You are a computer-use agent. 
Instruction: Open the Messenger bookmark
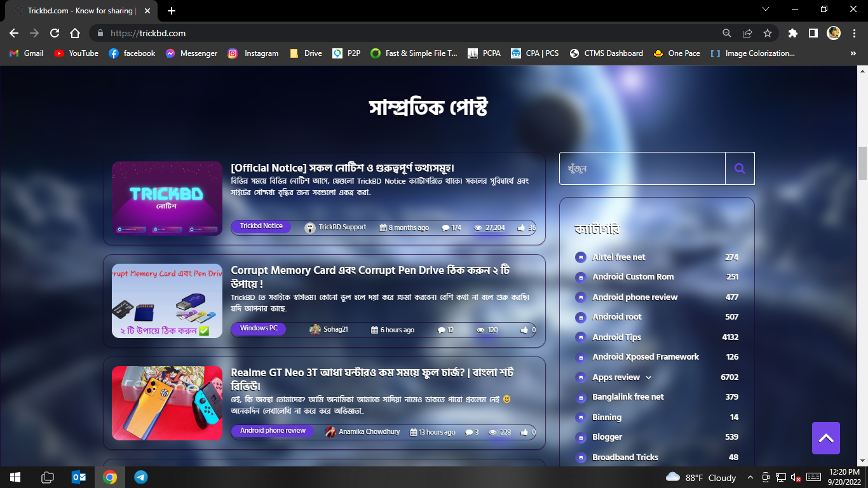[x=191, y=53]
